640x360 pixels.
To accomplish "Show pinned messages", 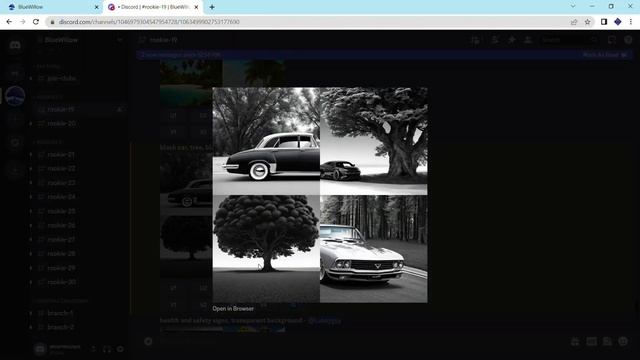I will coord(511,40).
